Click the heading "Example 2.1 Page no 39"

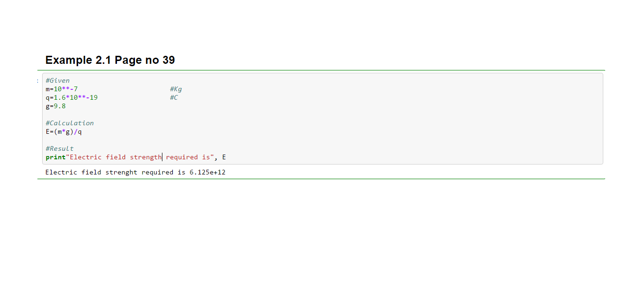110,60
